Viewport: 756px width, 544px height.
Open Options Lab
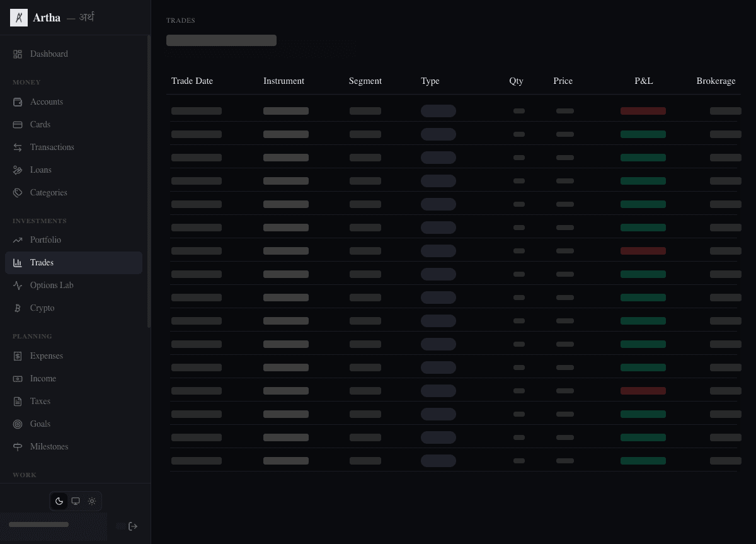point(74,286)
